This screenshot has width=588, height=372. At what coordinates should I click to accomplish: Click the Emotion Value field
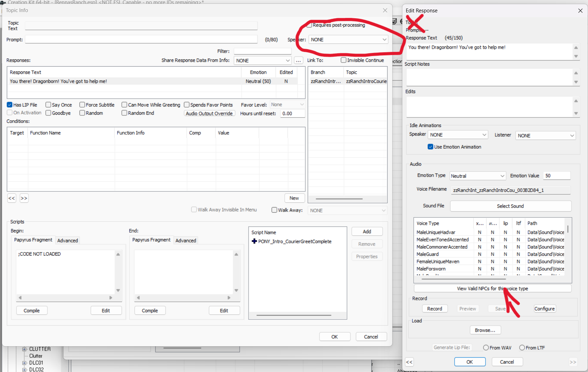[x=557, y=176]
